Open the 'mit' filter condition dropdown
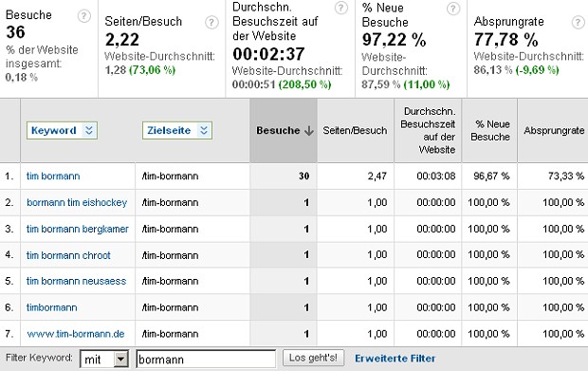Viewport: 588px width, 371px height. [104, 360]
